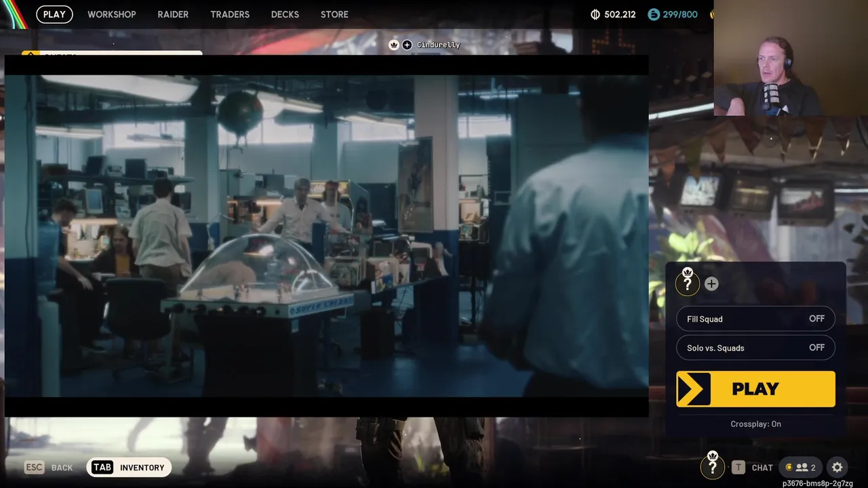Screen dimensions: 868x488
Task: Select the Cindurelly player name
Action: click(x=438, y=45)
